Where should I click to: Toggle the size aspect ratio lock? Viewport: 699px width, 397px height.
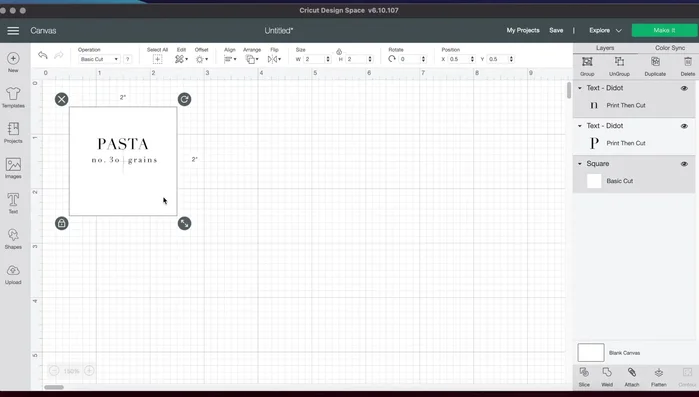339,52
